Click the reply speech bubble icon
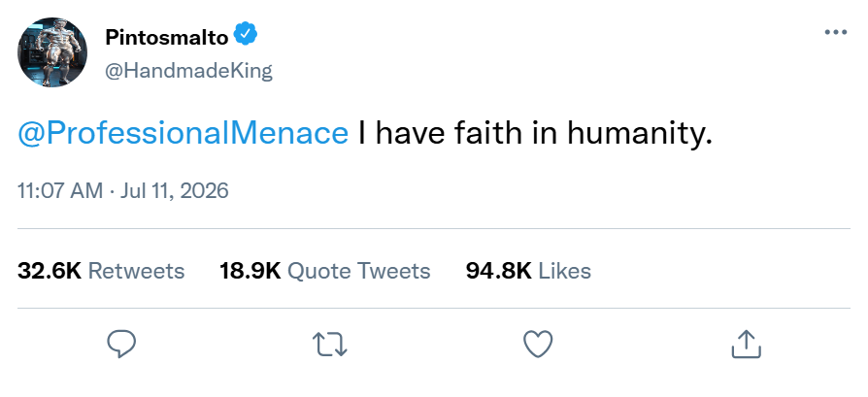 121,345
